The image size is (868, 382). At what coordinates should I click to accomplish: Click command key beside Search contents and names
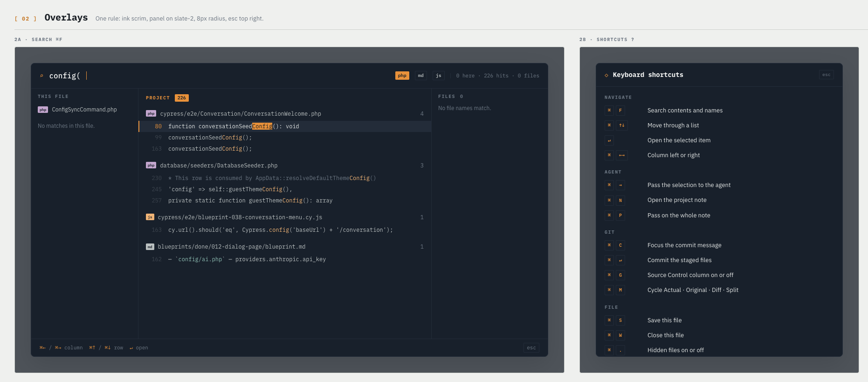pos(609,111)
